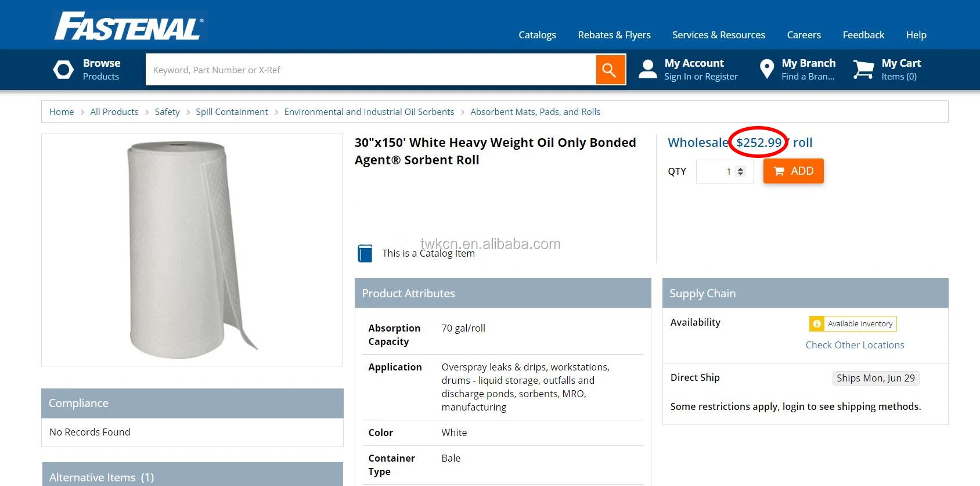Screen dimensions: 980x486
Task: Open Rebates & Flyers menu item
Action: (x=614, y=35)
